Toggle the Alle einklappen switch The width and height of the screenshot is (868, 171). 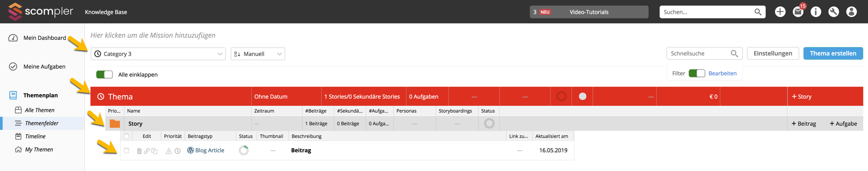(x=104, y=74)
